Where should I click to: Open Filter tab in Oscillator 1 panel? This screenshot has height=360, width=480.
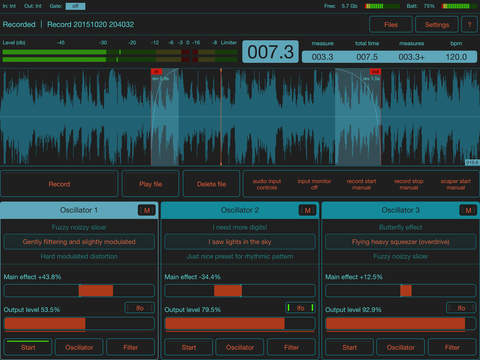[x=130, y=347]
